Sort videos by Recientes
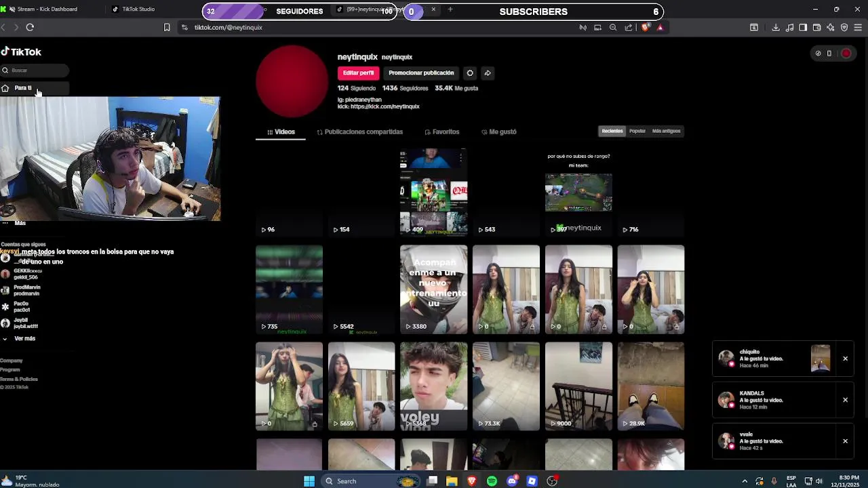Viewport: 868px width, 488px height. [x=612, y=131]
